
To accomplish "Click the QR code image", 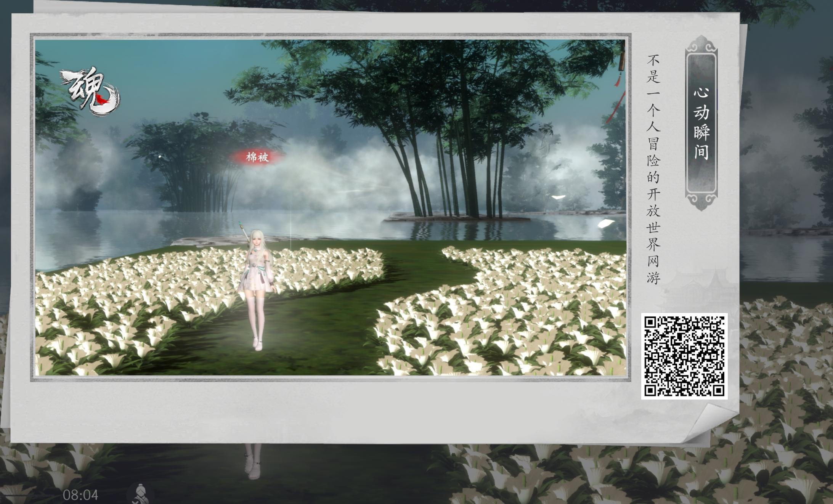I will (x=684, y=356).
